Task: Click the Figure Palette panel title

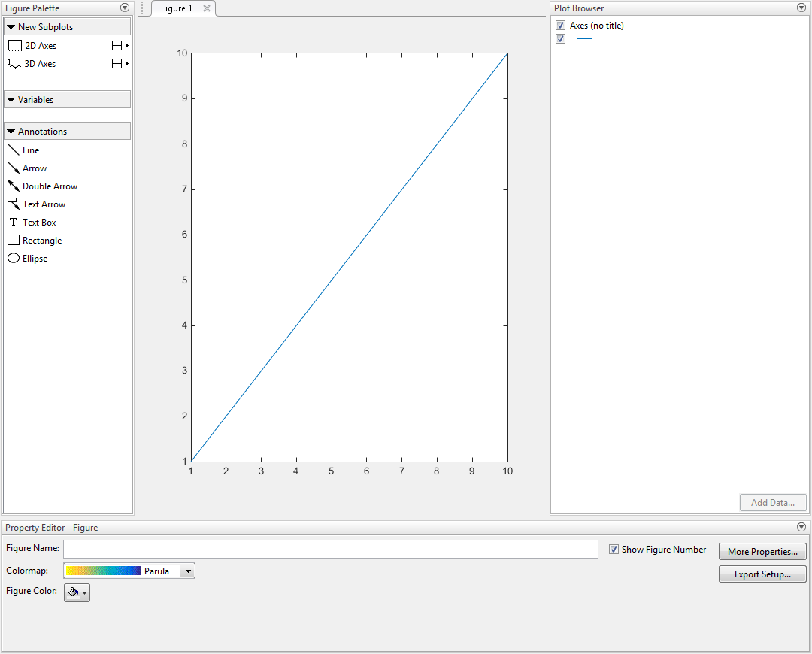Action: tap(32, 8)
